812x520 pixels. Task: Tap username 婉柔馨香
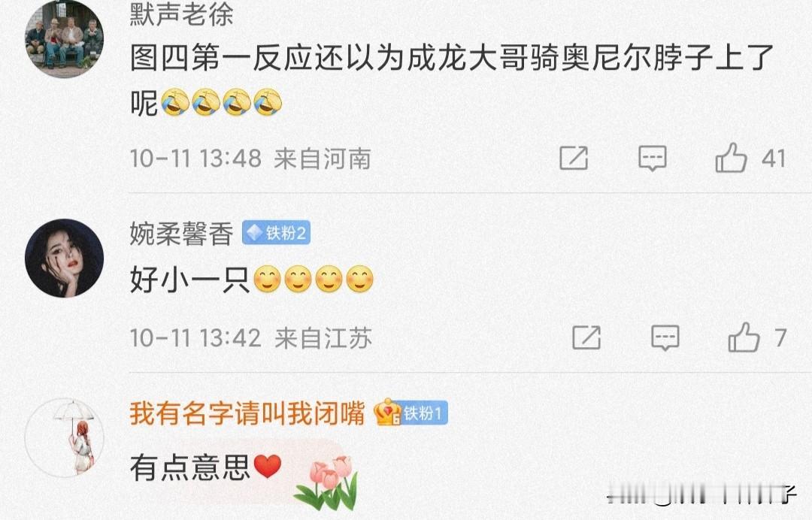click(182, 234)
